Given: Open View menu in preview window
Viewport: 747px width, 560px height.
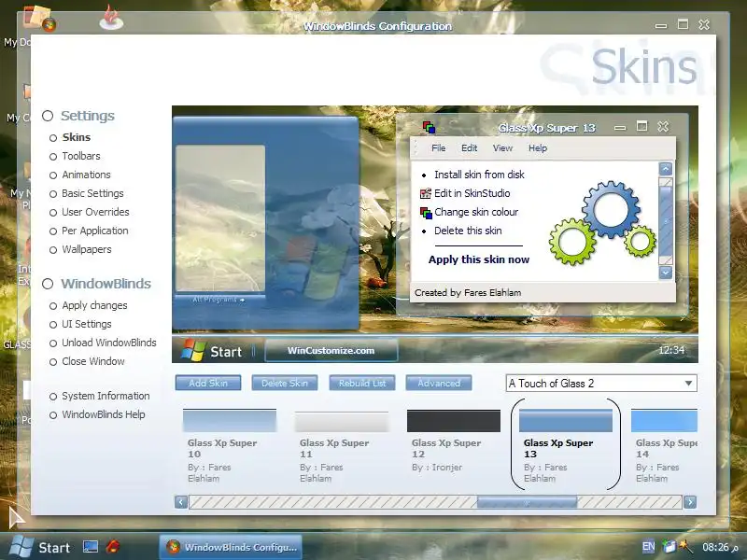Looking at the screenshot, I should (502, 148).
